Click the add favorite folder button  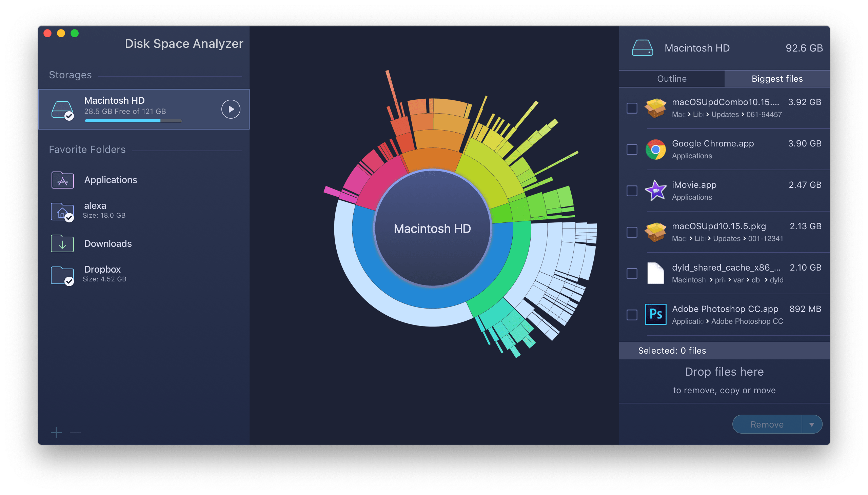click(x=57, y=432)
